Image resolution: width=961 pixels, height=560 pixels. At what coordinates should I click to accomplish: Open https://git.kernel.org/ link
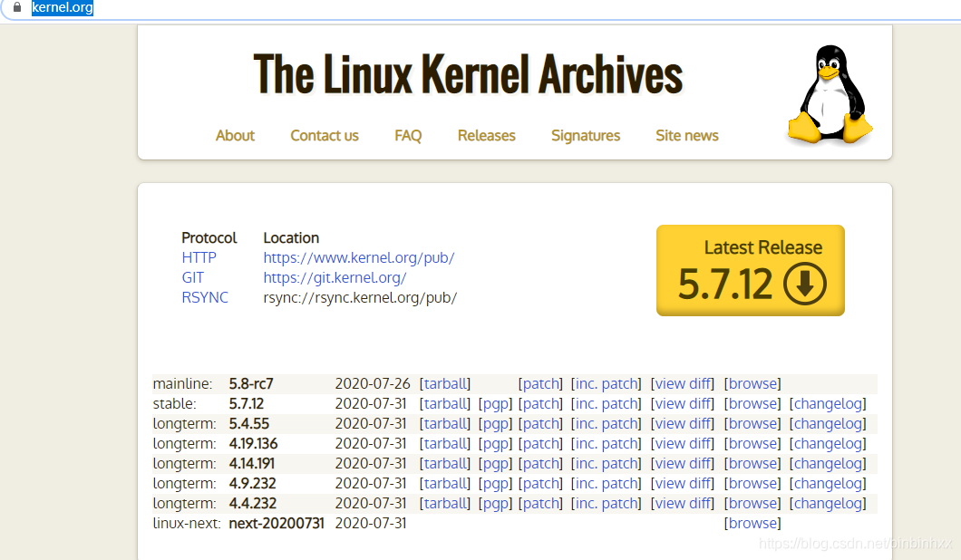335,278
